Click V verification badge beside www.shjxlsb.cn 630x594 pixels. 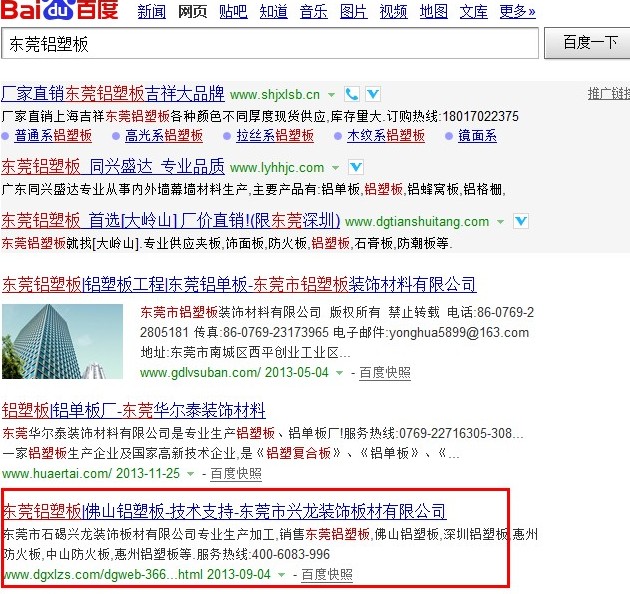point(372,94)
